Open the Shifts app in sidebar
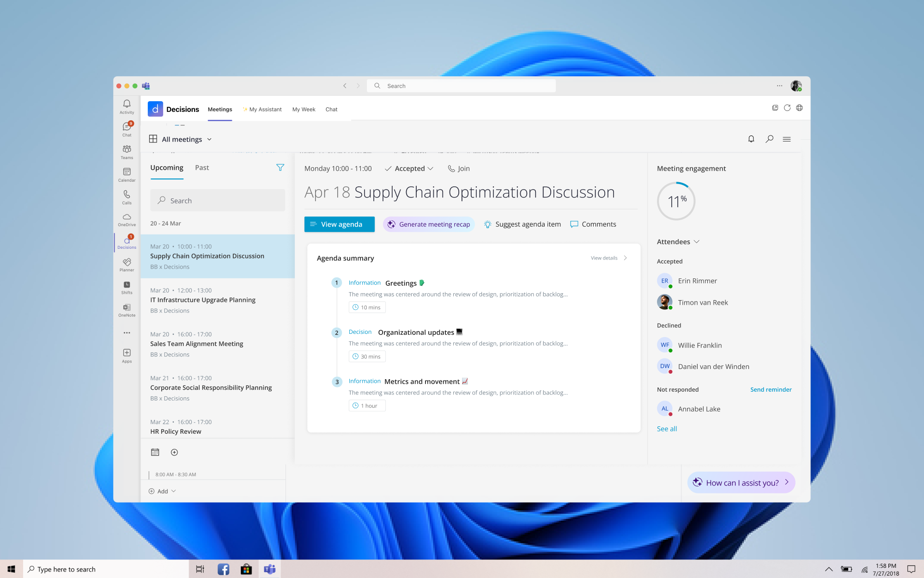 [127, 287]
